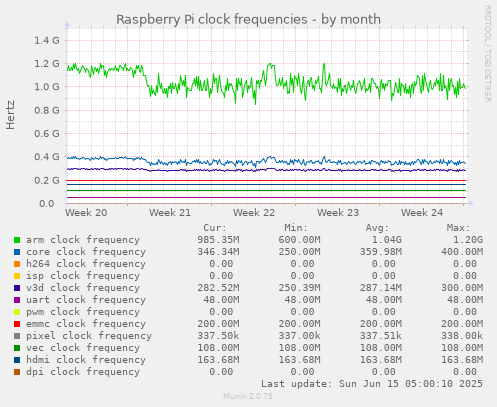Click the 'Hertz' vertical axis title

click(x=10, y=115)
